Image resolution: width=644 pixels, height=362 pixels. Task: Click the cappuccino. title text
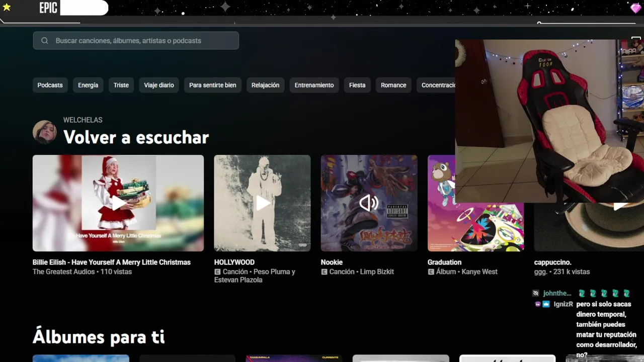(553, 262)
